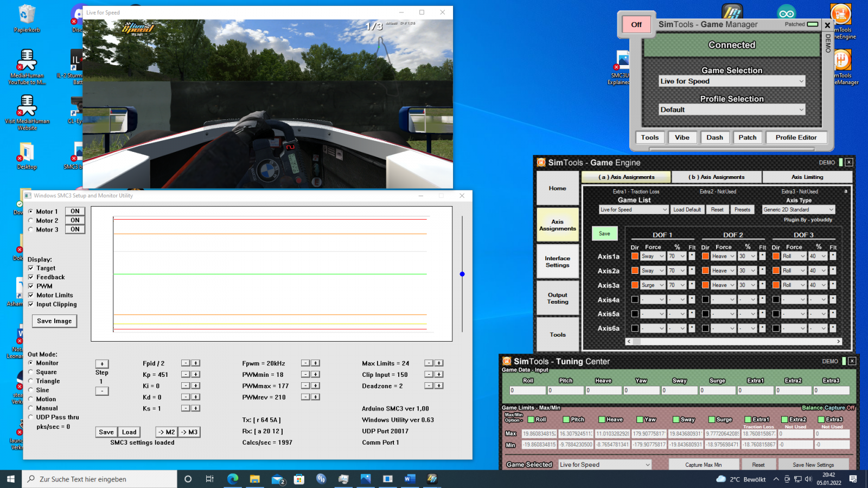Open Word from the taskbar
This screenshot has height=488, width=868.
[410, 479]
